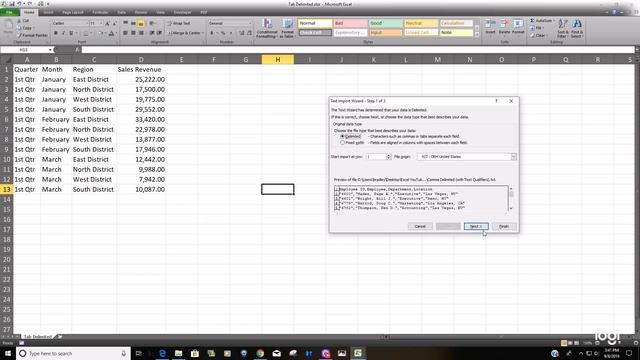Screen dimensions: 640x360
Task: Click the Format Painter tool
Action: (32, 35)
